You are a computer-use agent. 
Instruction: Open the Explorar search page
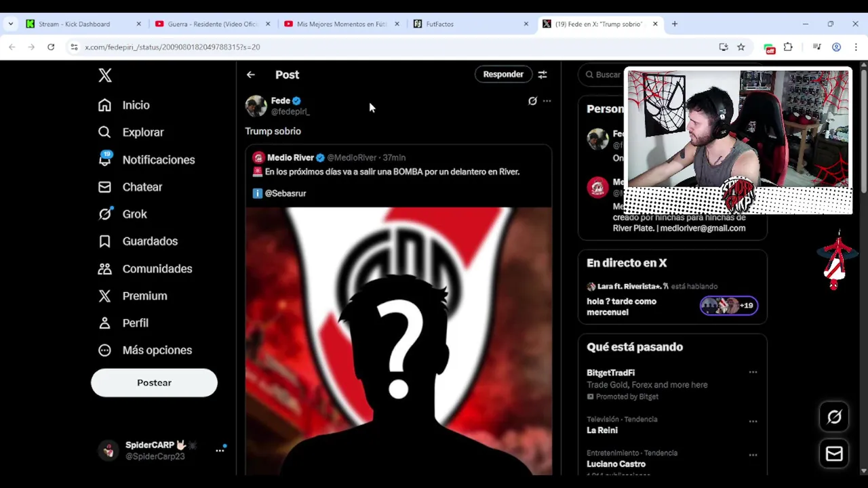pyautogui.click(x=131, y=132)
